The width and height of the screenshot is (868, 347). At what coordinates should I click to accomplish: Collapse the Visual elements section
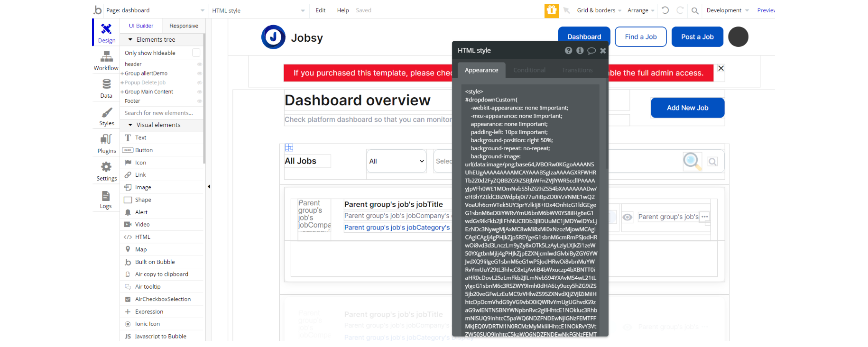[x=130, y=125]
